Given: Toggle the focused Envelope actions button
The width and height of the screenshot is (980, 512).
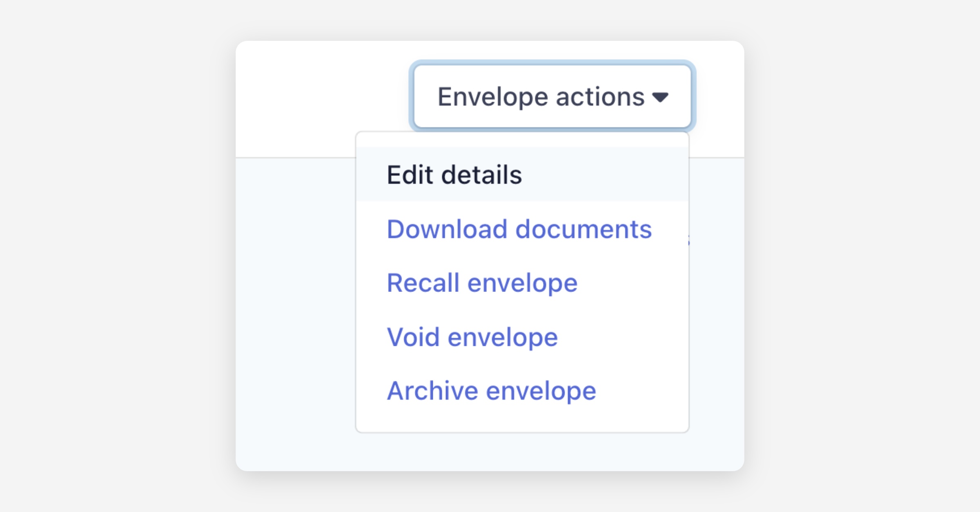Looking at the screenshot, I should [552, 96].
